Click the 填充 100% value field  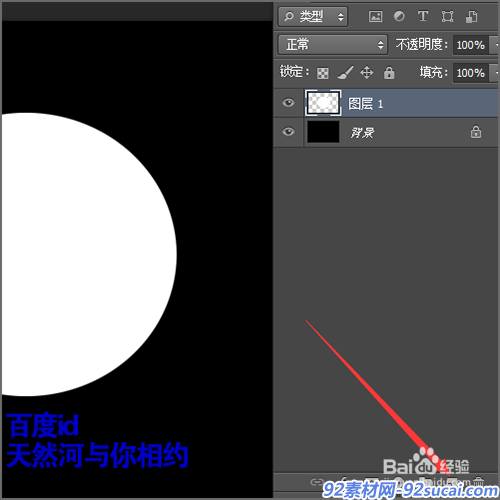click(471, 73)
